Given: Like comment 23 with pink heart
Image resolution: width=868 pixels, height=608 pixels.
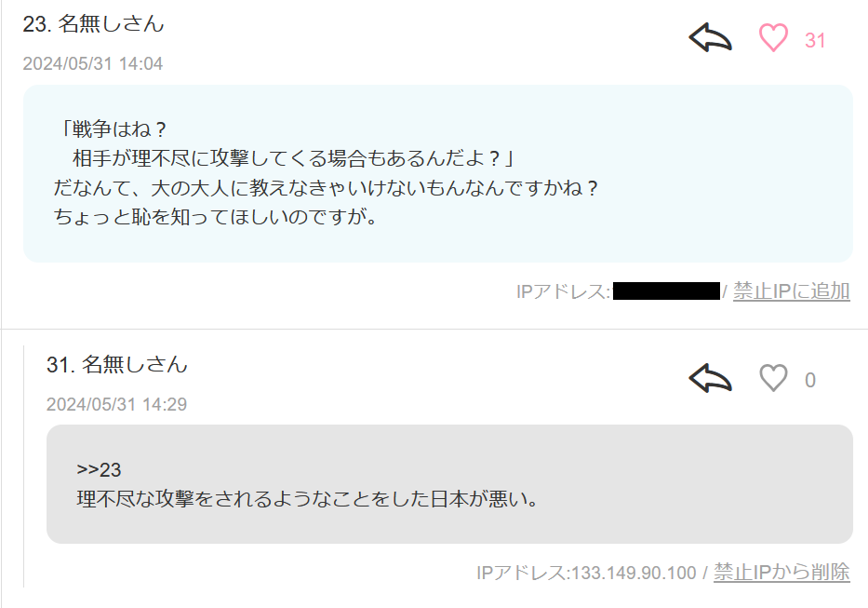Looking at the screenshot, I should (773, 37).
